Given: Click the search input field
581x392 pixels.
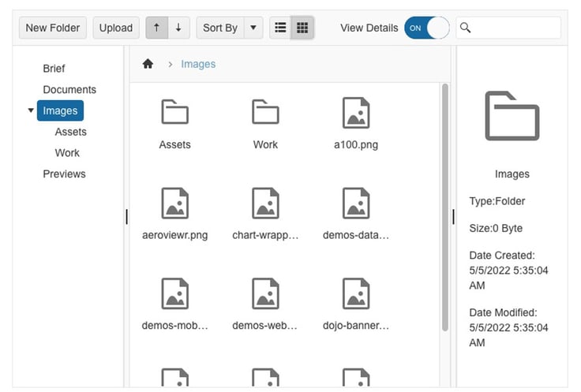Looking at the screenshot, I should 508,28.
